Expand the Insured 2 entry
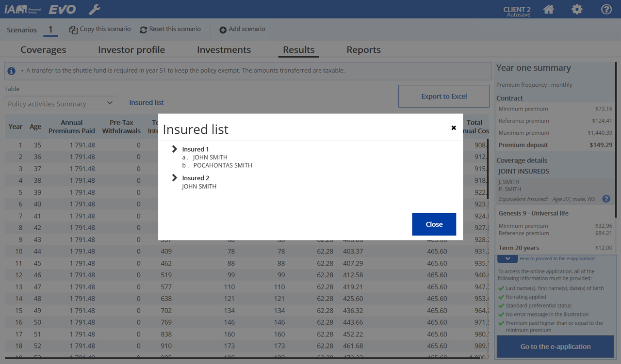Viewport: 621px width, 364px height. [x=175, y=178]
